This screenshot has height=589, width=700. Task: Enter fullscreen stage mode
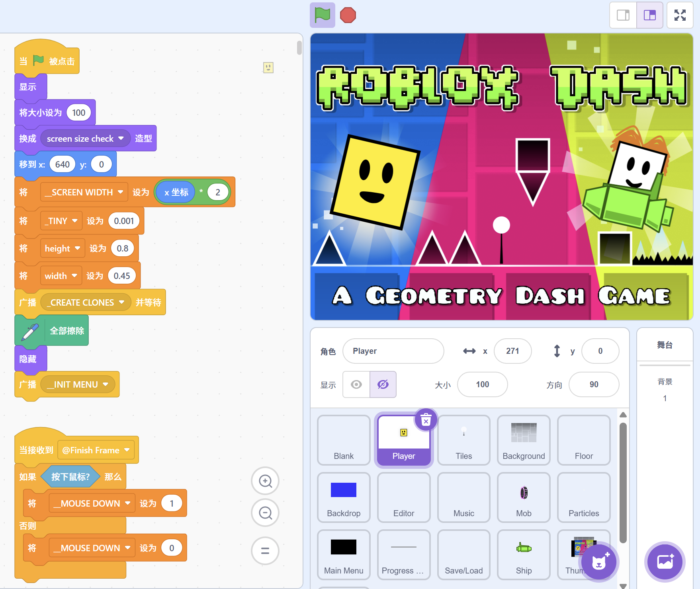click(x=680, y=15)
